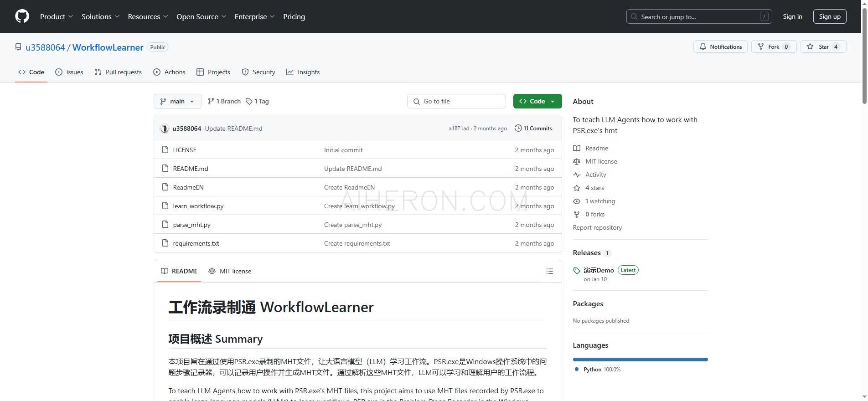This screenshot has width=868, height=401.
Task: Open the Pull requests tab
Action: pos(118,72)
